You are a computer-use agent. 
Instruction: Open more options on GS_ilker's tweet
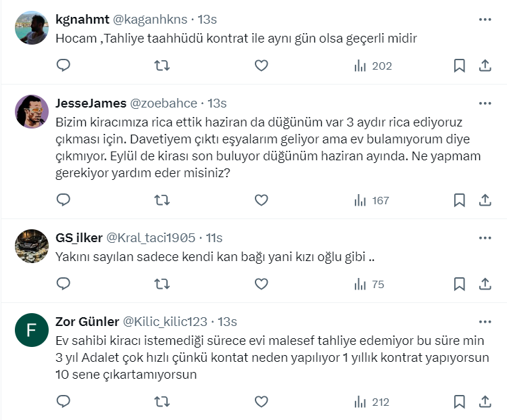[485, 238]
